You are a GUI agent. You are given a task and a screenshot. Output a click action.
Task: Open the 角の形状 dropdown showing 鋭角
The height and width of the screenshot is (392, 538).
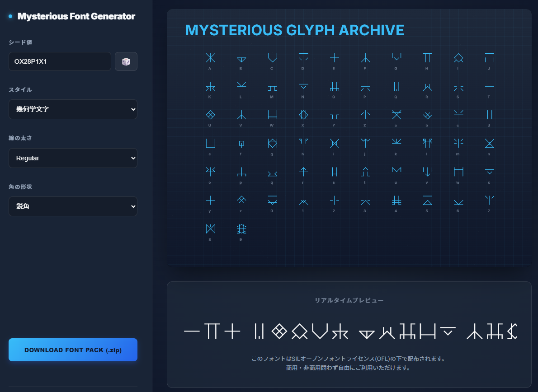pyautogui.click(x=73, y=206)
